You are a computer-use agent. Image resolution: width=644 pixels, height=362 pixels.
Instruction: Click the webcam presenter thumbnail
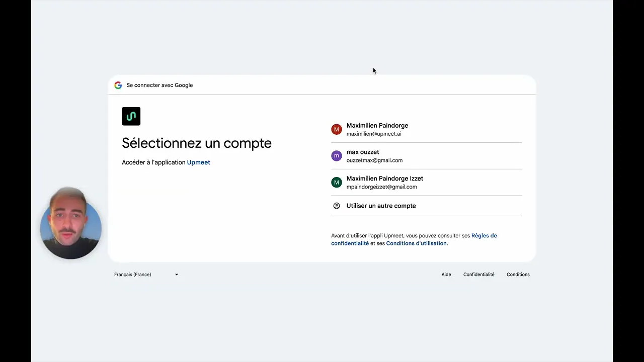(x=71, y=223)
